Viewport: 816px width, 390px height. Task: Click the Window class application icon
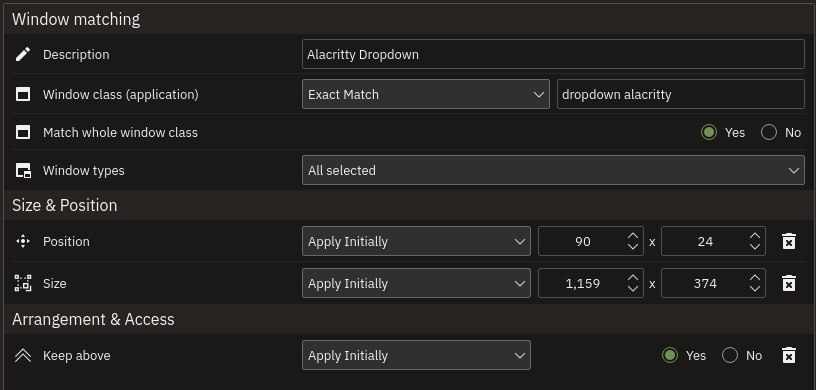(23, 94)
